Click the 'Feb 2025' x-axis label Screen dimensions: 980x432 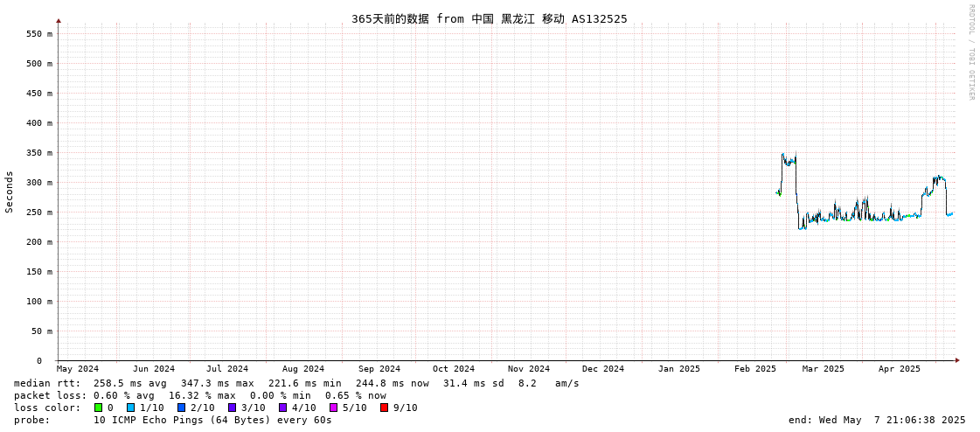click(755, 369)
